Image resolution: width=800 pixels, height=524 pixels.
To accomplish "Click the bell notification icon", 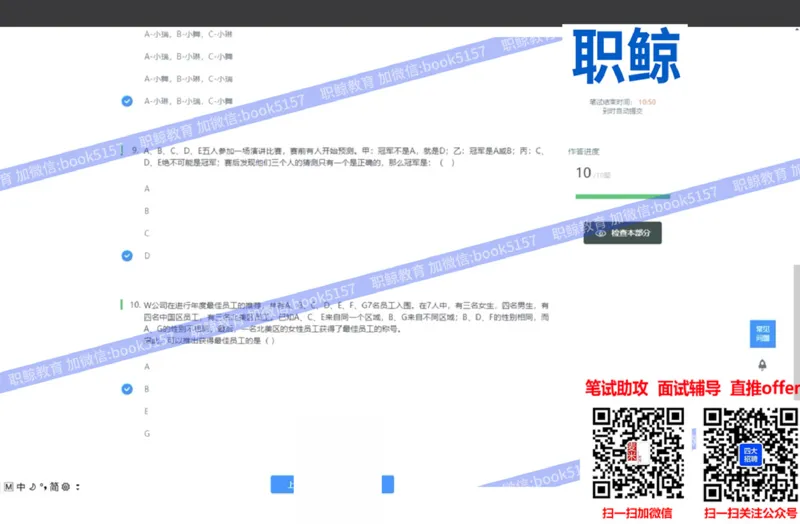I will tap(762, 365).
